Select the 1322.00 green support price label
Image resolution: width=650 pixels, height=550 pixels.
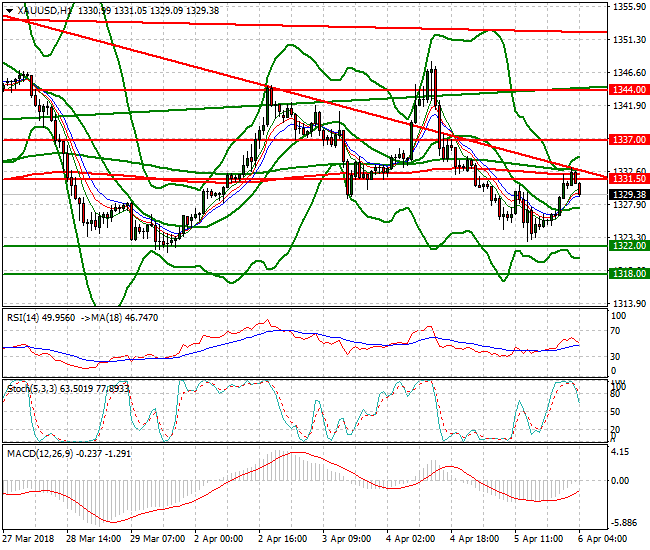coord(625,245)
